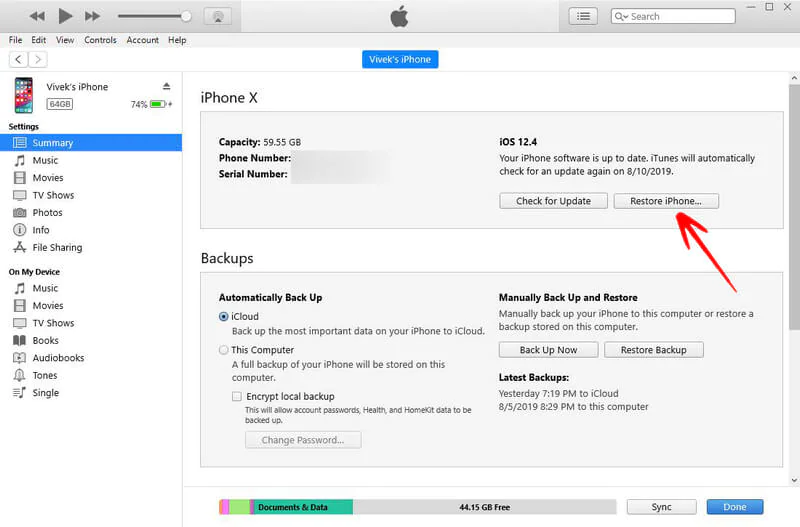Open the list view icon near search
800x527 pixels.
click(x=583, y=16)
